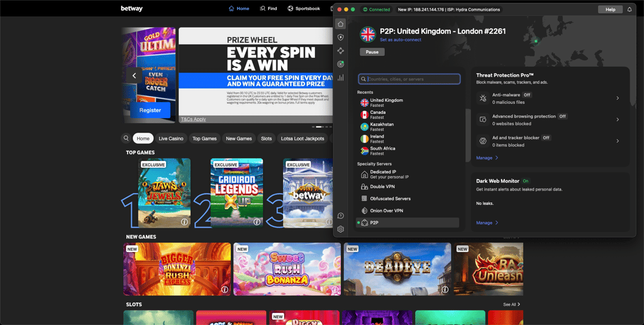Click the Connected status indicator
Image resolution: width=644 pixels, height=325 pixels.
click(x=376, y=9)
